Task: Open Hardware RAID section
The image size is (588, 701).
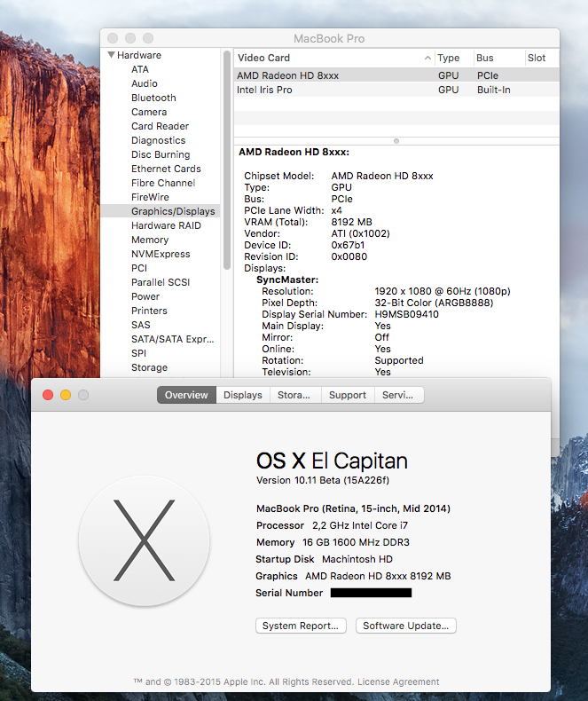Action: (166, 225)
